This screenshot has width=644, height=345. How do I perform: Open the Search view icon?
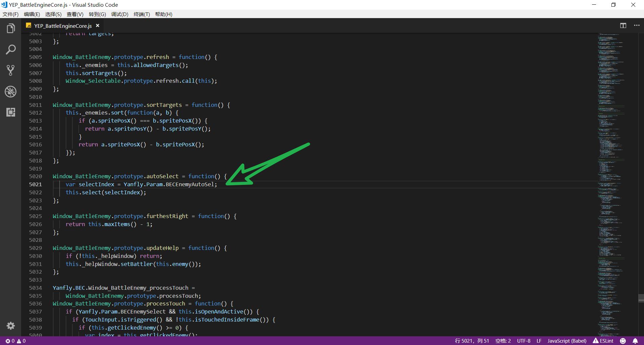11,50
